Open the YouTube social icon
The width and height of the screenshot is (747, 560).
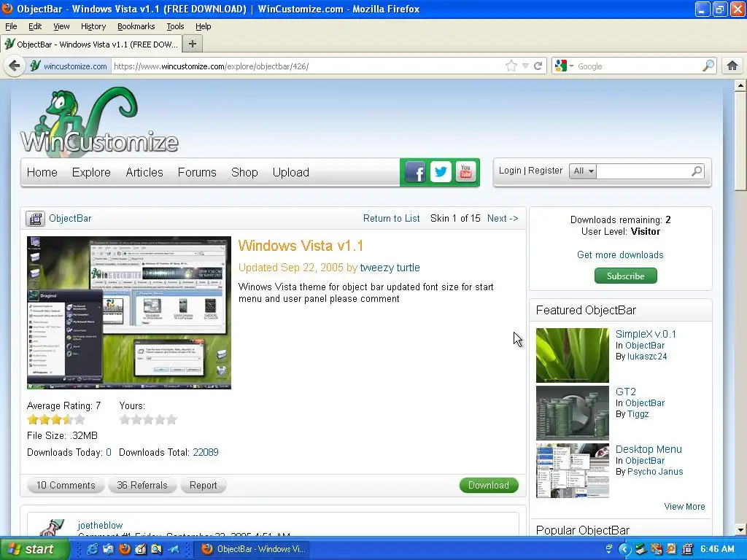coord(465,172)
